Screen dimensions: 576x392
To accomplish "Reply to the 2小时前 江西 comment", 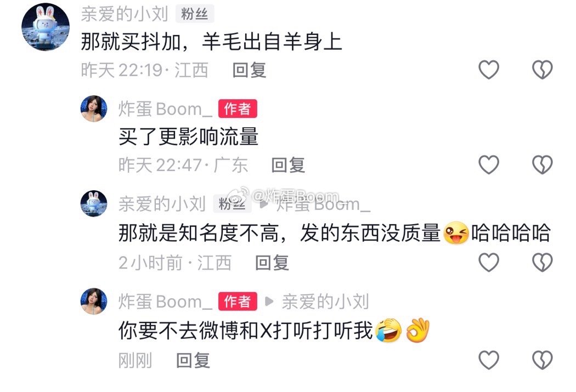I will pyautogui.click(x=272, y=263).
